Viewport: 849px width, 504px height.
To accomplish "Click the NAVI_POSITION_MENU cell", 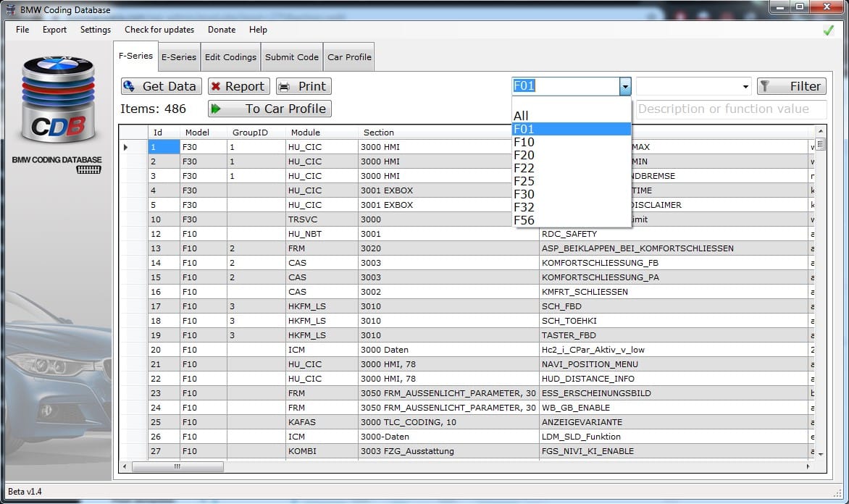I will pos(674,364).
